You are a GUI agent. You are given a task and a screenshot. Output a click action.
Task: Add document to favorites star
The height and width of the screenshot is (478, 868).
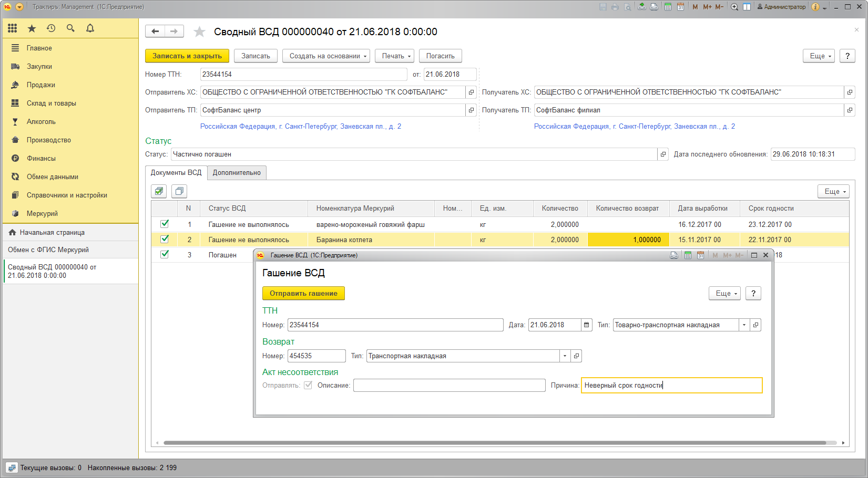[x=199, y=32]
